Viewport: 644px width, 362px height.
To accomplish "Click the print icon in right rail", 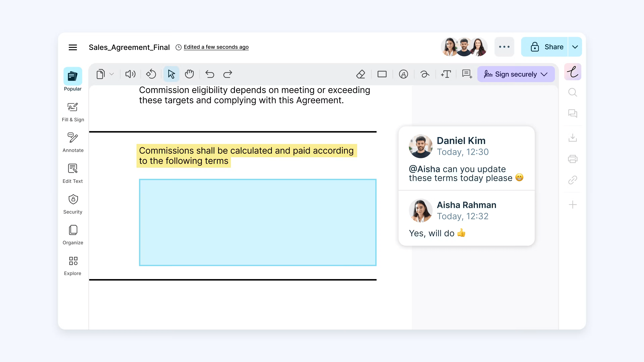I will tap(573, 159).
